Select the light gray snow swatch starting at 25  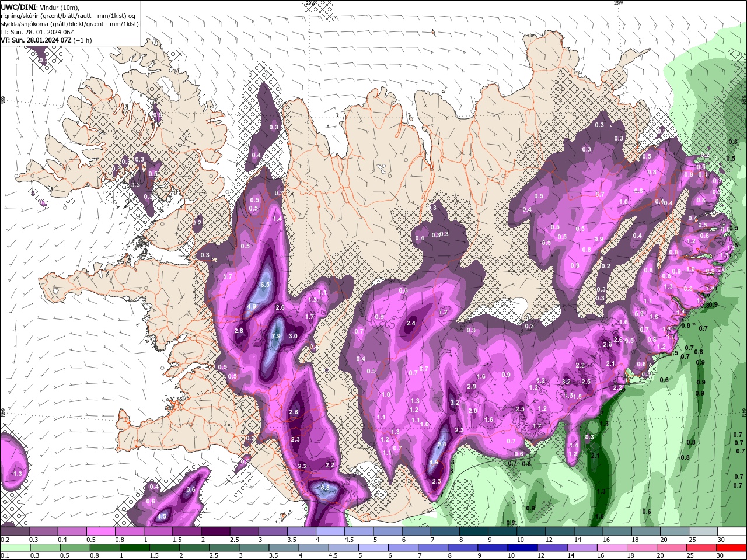pyautogui.click(x=703, y=531)
